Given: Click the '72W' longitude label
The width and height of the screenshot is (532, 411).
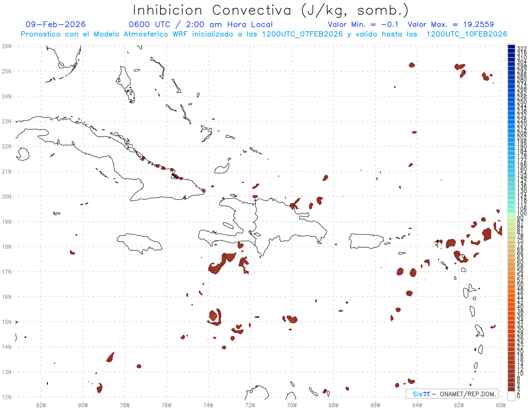Looking at the screenshot, I should (x=250, y=405).
